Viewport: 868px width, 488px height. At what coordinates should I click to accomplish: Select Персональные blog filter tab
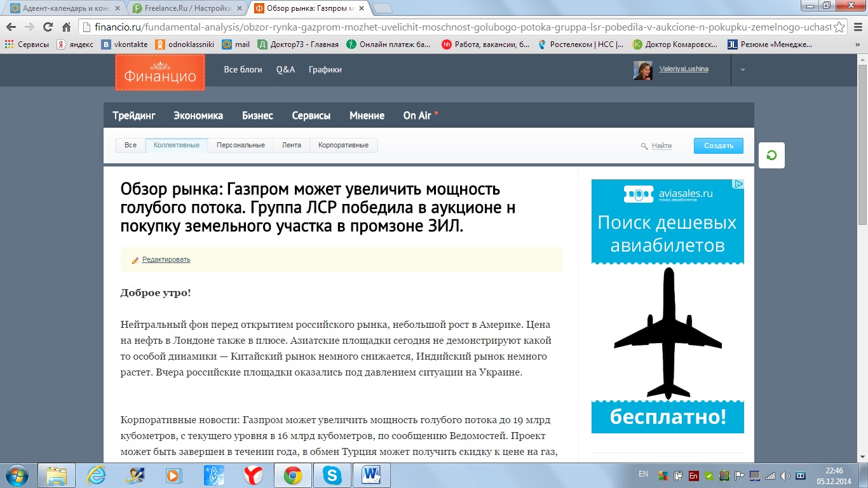[241, 146]
